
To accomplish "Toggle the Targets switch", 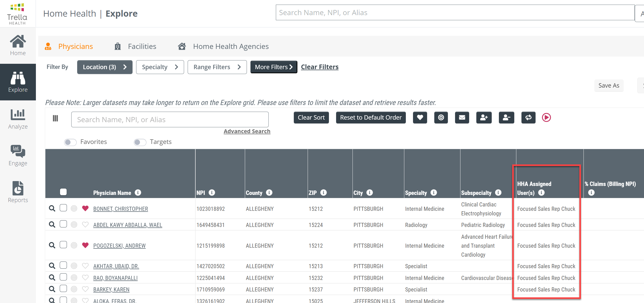I will click(x=140, y=142).
